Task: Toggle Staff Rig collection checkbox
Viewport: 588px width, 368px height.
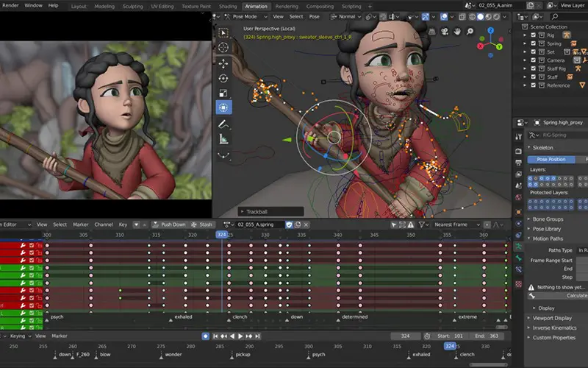Action: point(534,68)
